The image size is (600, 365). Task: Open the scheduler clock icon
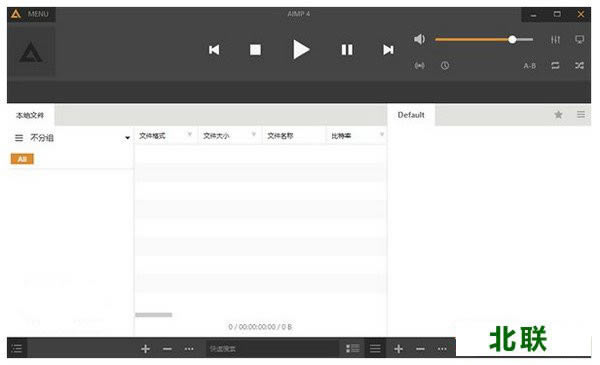click(x=445, y=65)
